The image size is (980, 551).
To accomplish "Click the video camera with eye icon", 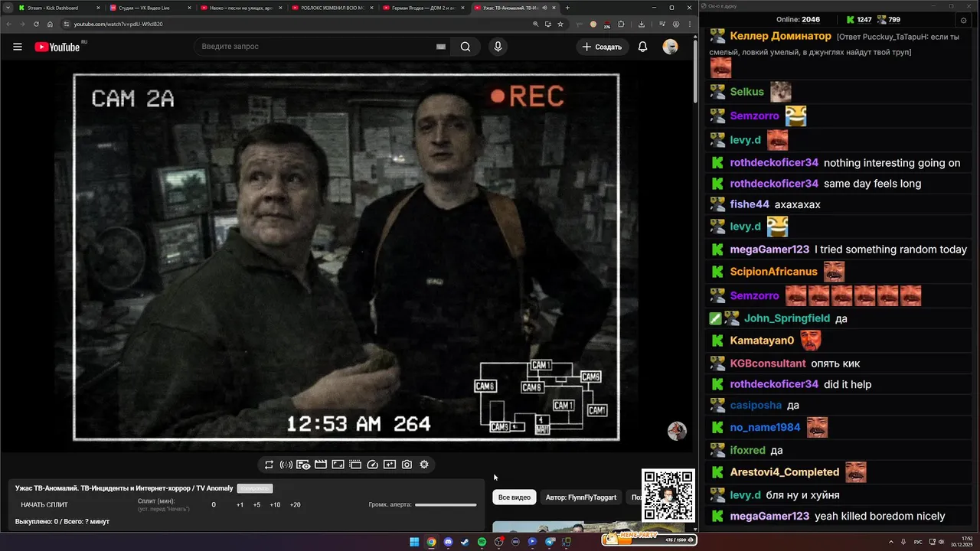I will 303,465.
